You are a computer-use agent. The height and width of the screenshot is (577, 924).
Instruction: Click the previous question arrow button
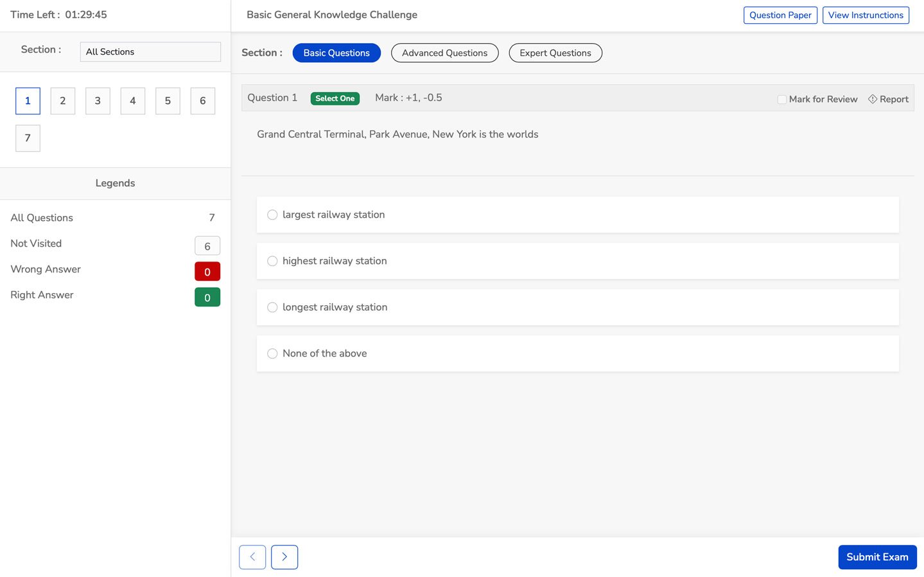coord(252,557)
